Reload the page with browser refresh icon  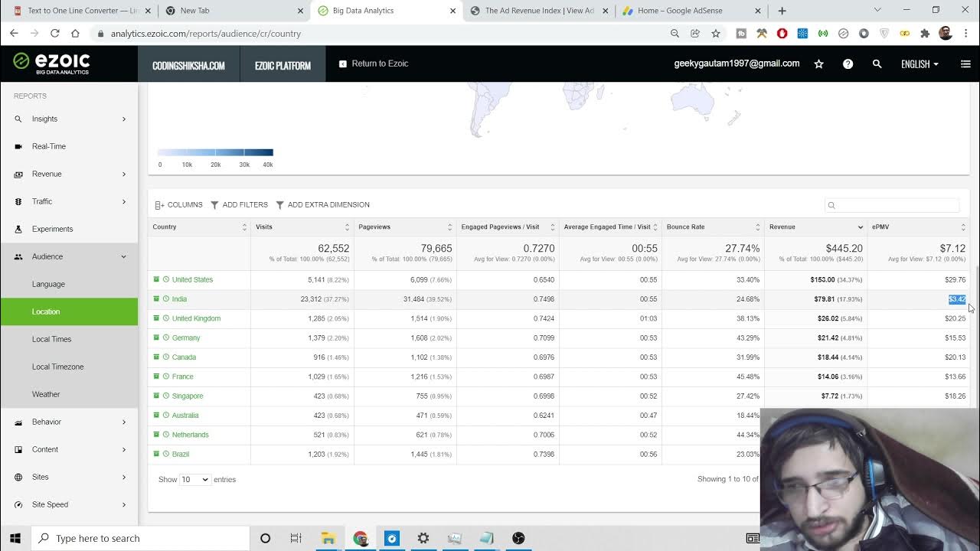point(55,34)
